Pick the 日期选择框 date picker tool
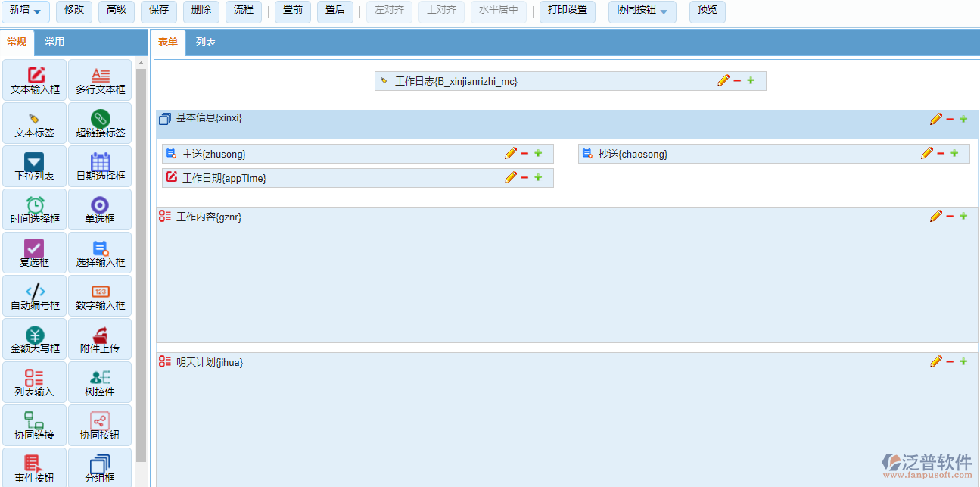980x487 pixels. coord(99,167)
